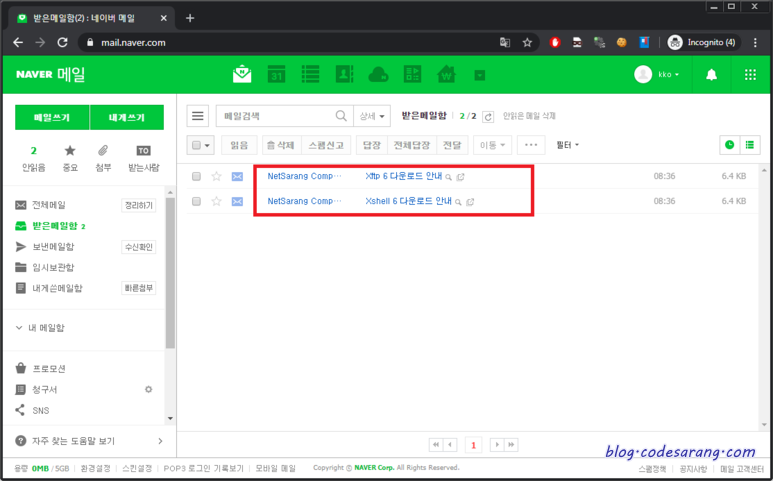Viewport: 773px width, 481px height.
Task: Toggle the hamburger folder list button
Action: click(x=198, y=116)
